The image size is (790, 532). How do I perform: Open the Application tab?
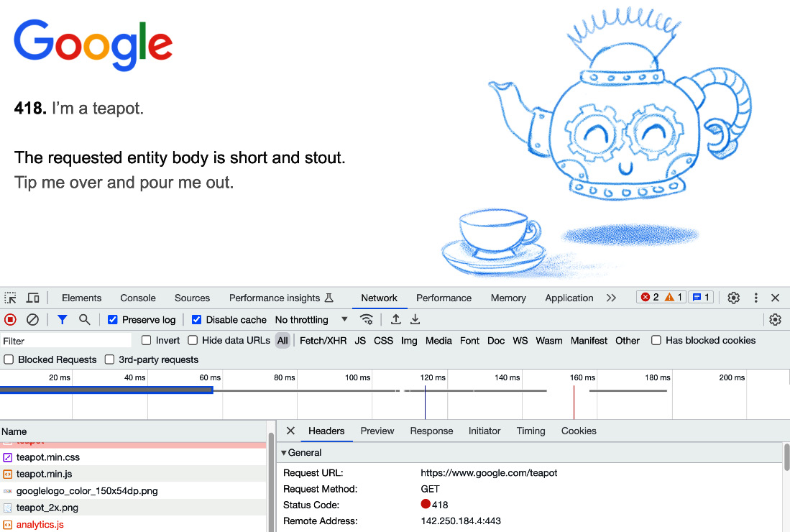point(569,298)
